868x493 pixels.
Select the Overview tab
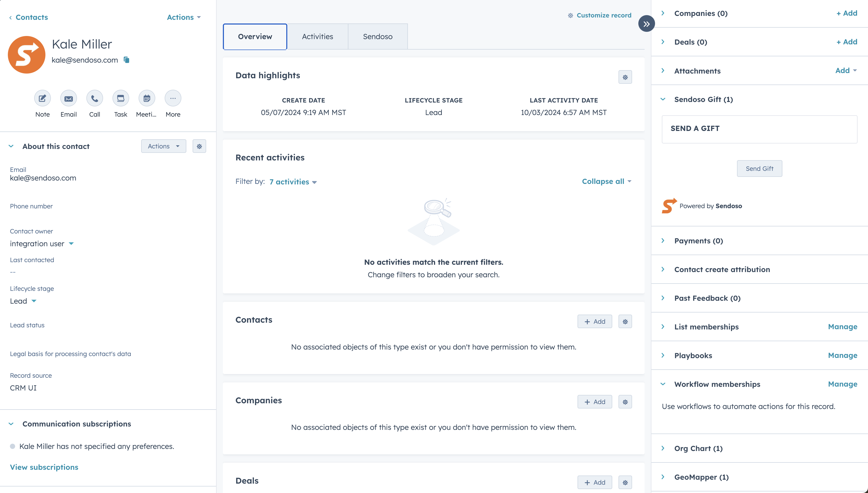pos(255,37)
